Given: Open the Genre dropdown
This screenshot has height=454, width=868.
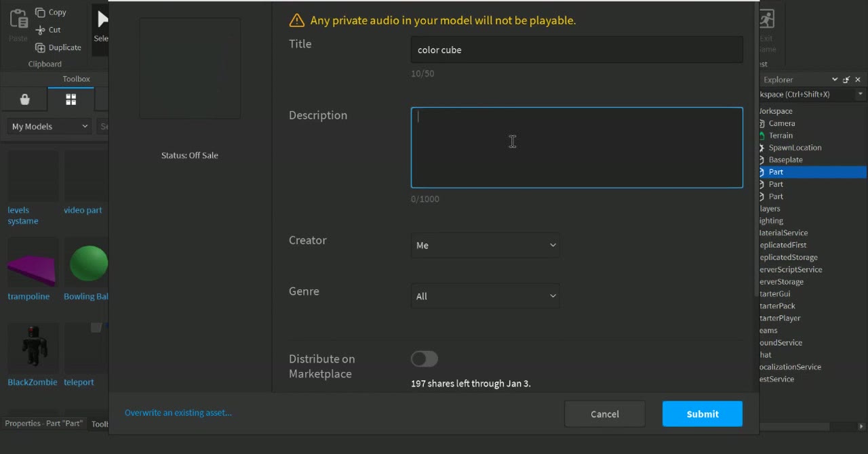Looking at the screenshot, I should (x=486, y=296).
